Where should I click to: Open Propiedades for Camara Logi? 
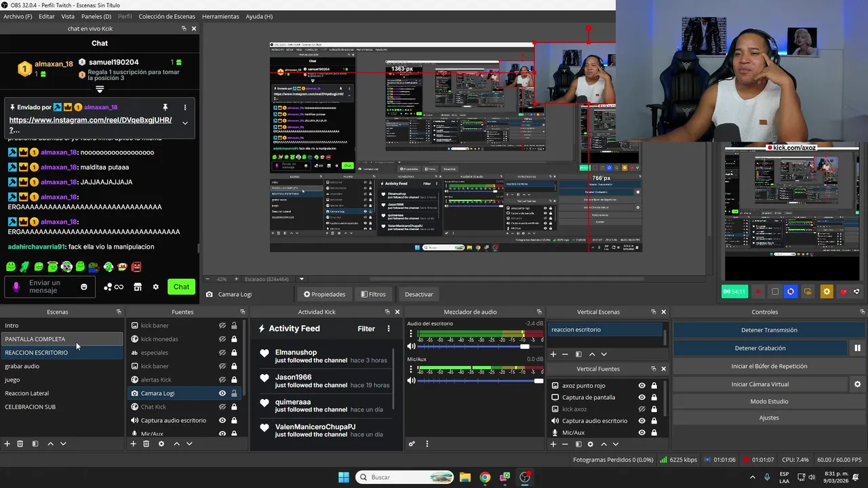324,294
